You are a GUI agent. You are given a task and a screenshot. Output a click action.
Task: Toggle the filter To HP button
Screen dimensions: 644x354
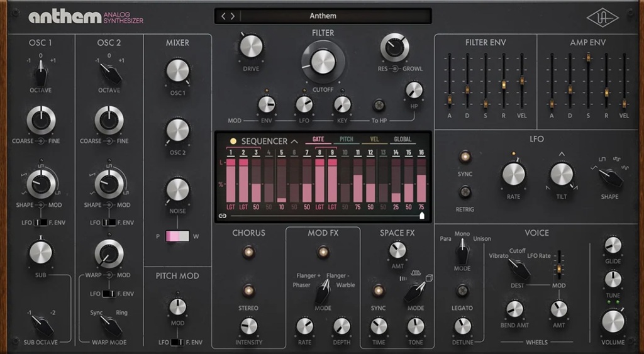pyautogui.click(x=379, y=105)
